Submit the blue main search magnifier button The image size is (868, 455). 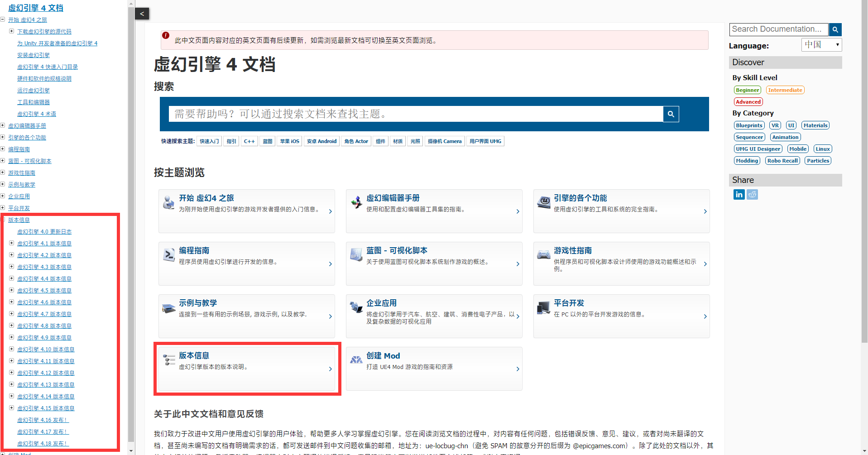pos(671,114)
